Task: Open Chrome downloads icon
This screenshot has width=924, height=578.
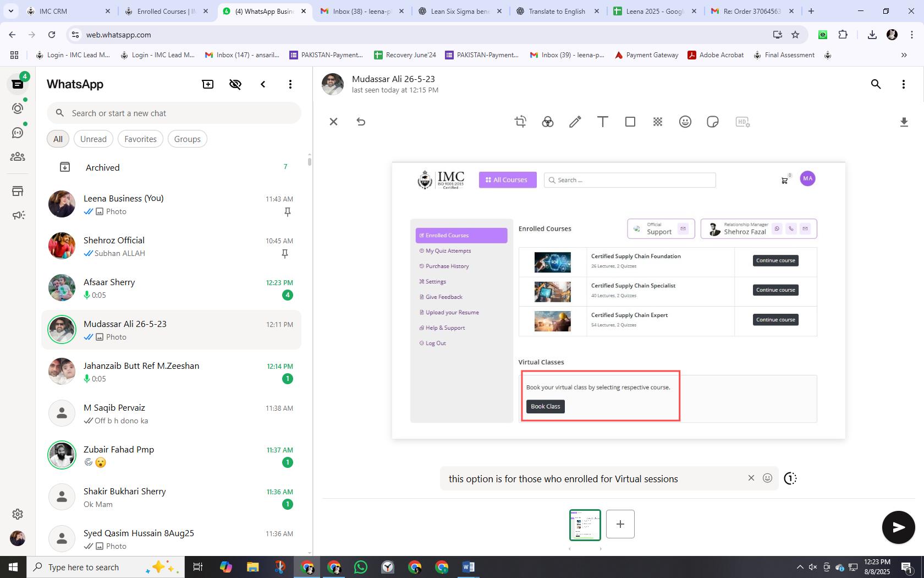Action: [872, 35]
